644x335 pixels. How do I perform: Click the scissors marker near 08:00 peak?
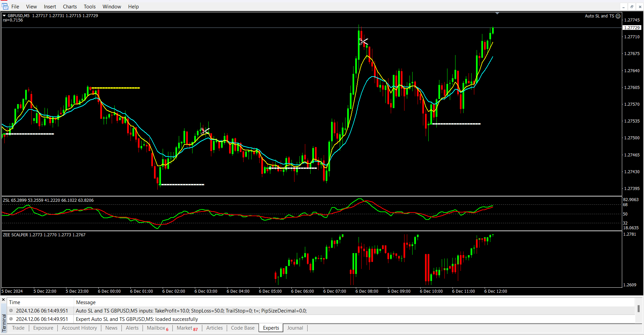(x=363, y=42)
